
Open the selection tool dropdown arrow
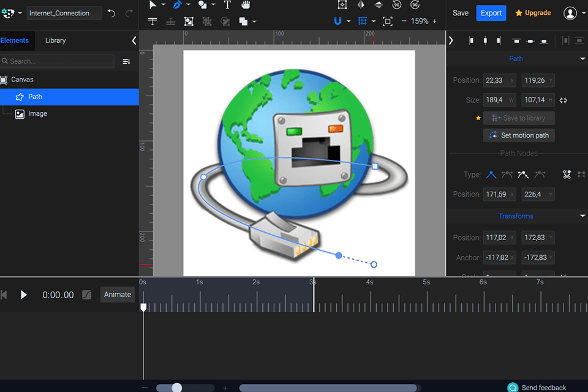click(x=164, y=4)
